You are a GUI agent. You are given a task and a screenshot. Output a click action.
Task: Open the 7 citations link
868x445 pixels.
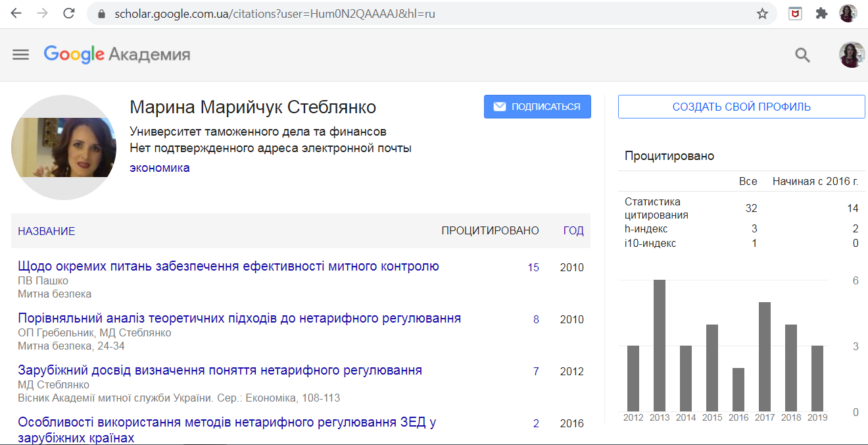(x=536, y=371)
